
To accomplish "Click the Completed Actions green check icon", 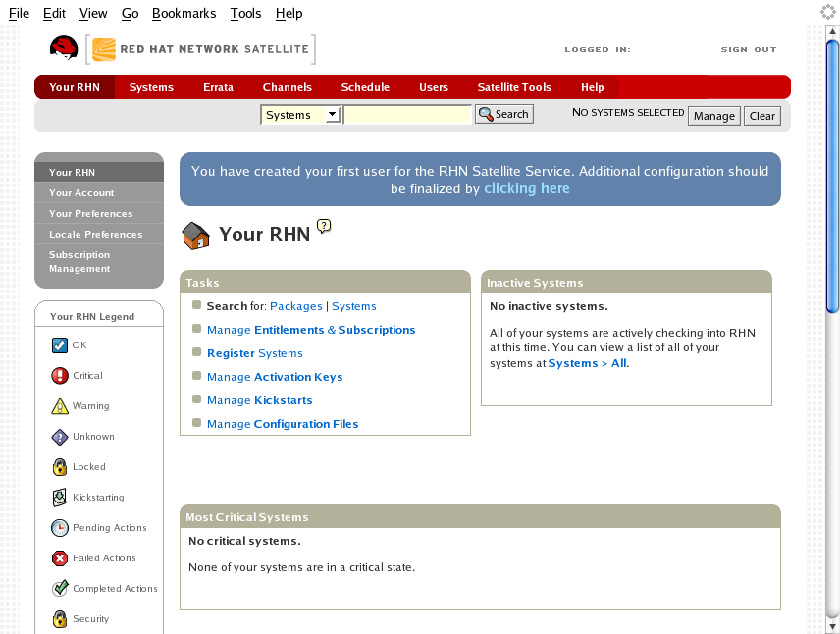I will point(60,589).
